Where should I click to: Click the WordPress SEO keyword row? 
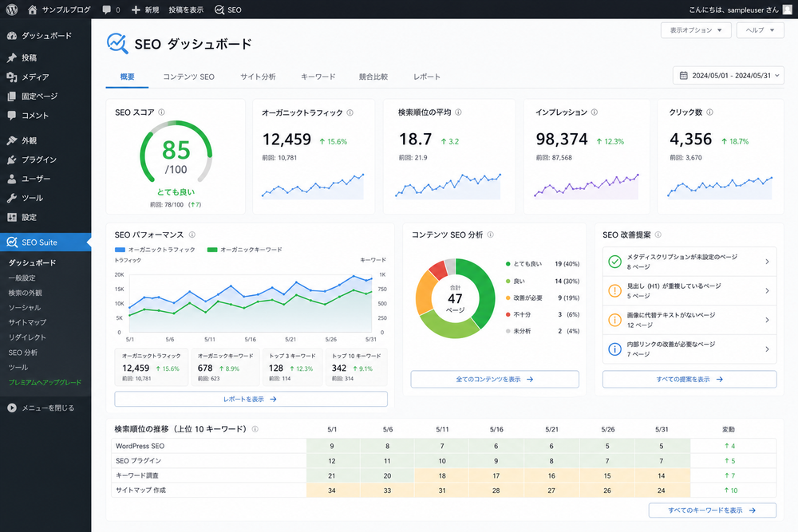click(x=444, y=446)
